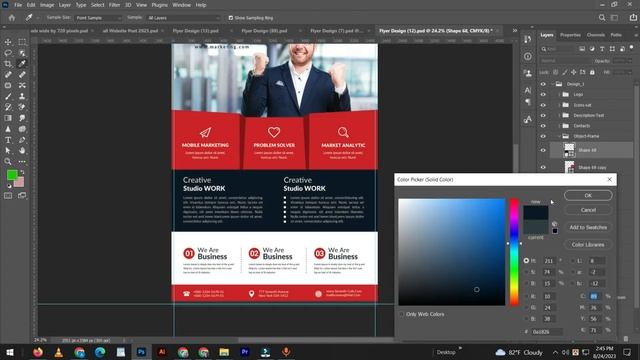Image resolution: width=640 pixels, height=360 pixels.
Task: Open Illustrator from Windows taskbar
Action: [x=162, y=352]
